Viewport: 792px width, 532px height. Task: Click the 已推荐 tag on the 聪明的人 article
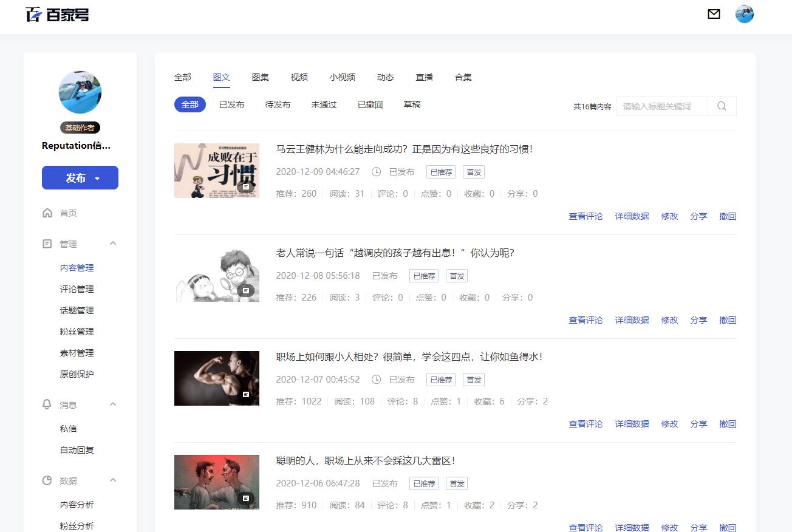click(x=424, y=483)
